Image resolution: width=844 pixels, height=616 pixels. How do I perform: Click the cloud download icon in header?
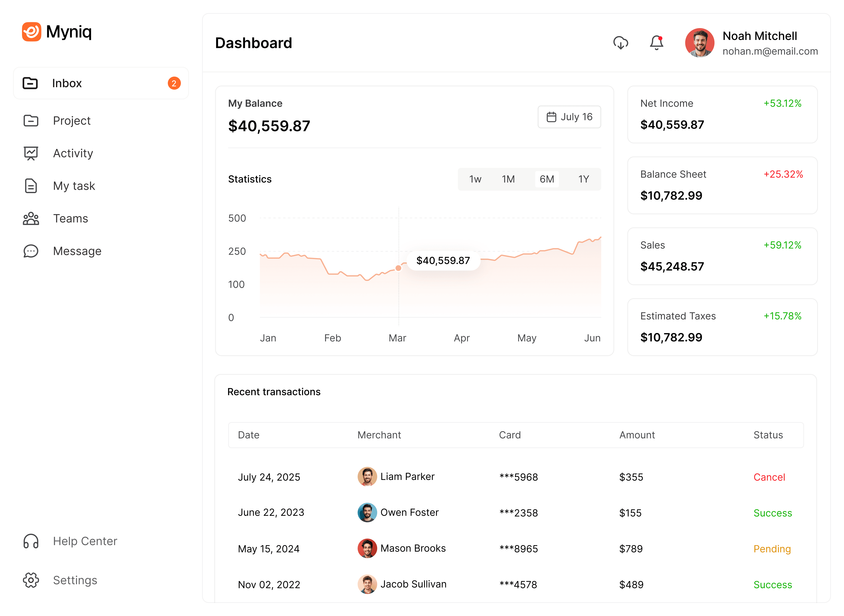pos(620,43)
